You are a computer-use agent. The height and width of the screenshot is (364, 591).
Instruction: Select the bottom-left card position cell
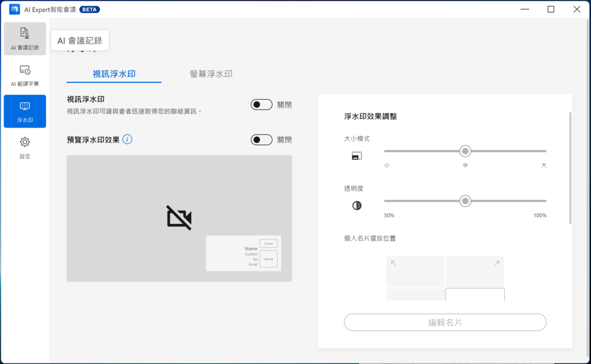point(416,294)
